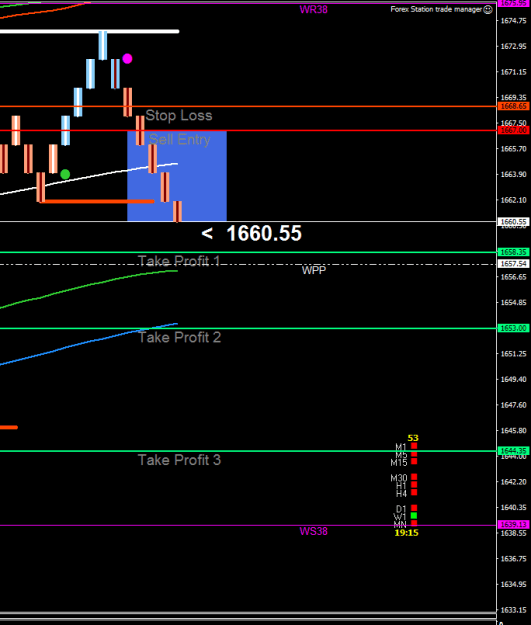This screenshot has height=625, width=531.
Task: Click the 1657.54 WPP price tag
Action: coord(514,264)
